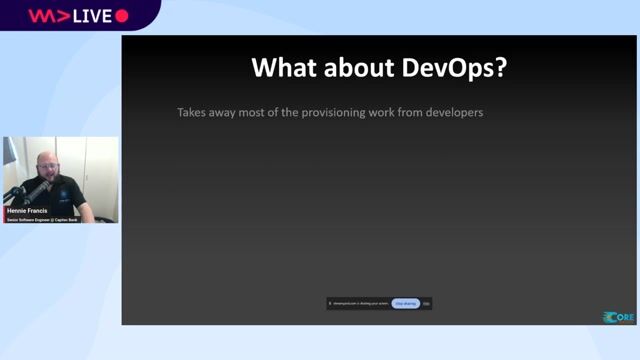
Task: Click the Core logo on the slide
Action: coord(619,317)
